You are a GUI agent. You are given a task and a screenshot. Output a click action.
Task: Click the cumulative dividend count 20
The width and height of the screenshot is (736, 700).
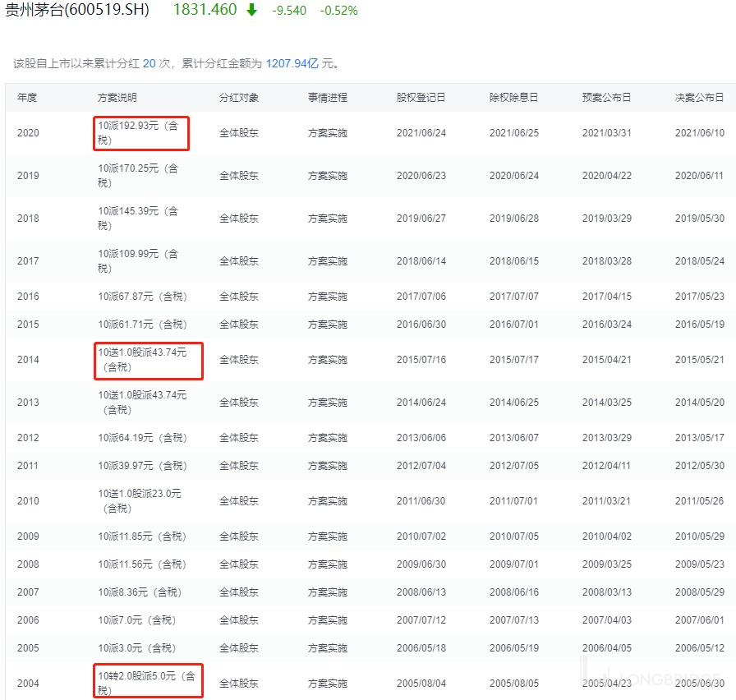pos(149,63)
